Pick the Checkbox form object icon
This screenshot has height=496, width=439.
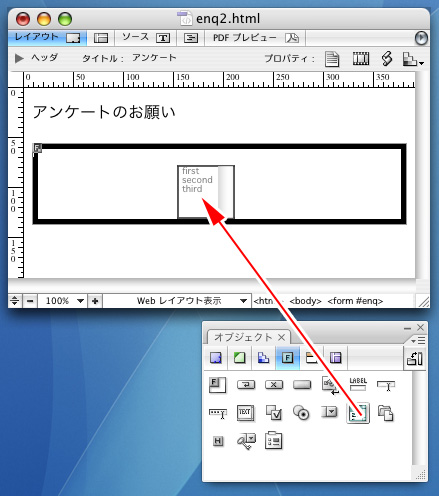(x=274, y=413)
